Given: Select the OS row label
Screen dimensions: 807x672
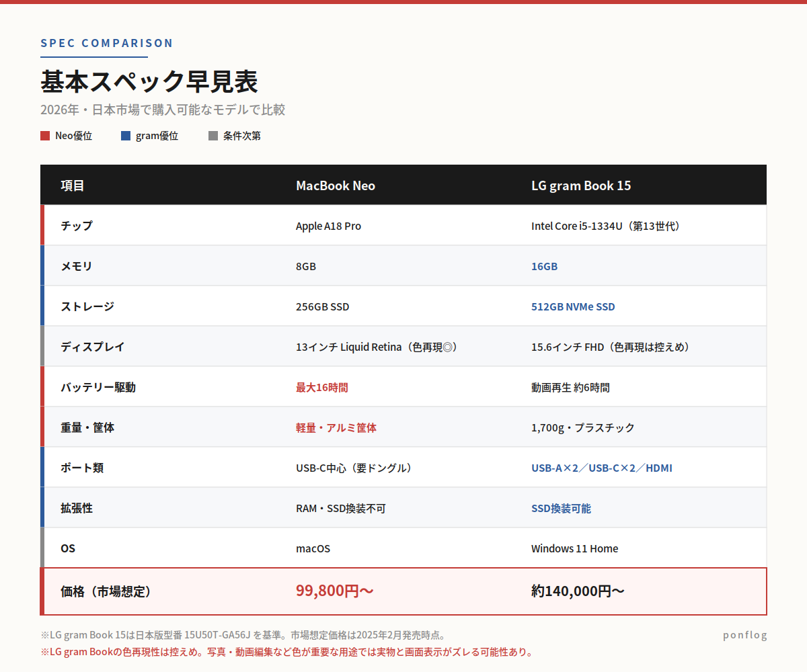Looking at the screenshot, I should pos(68,548).
